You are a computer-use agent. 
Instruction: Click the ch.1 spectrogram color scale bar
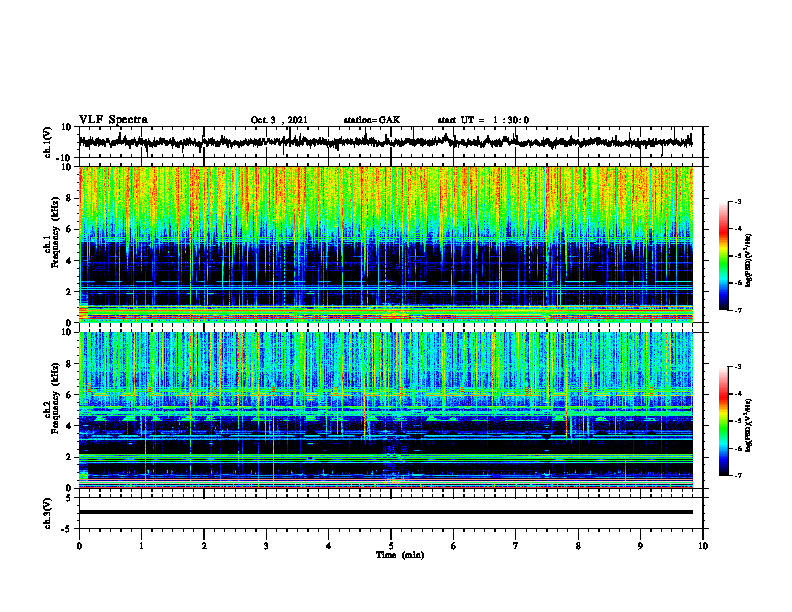(x=723, y=256)
